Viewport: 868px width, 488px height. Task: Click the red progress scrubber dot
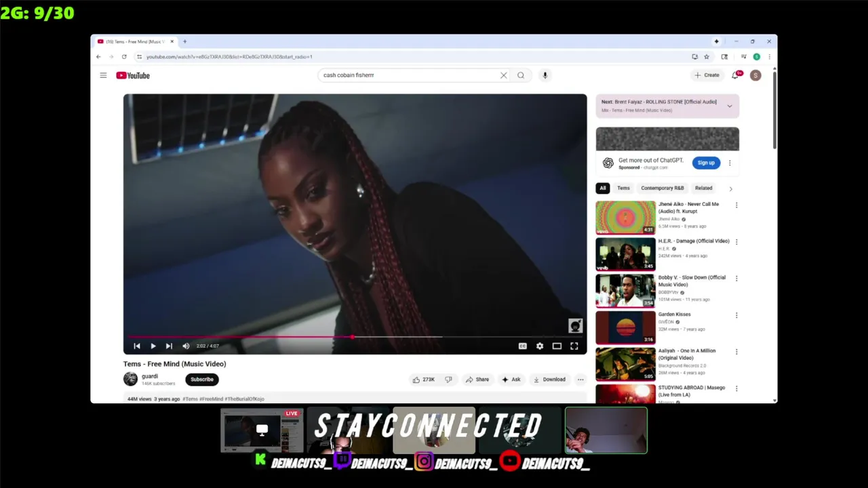coord(353,337)
